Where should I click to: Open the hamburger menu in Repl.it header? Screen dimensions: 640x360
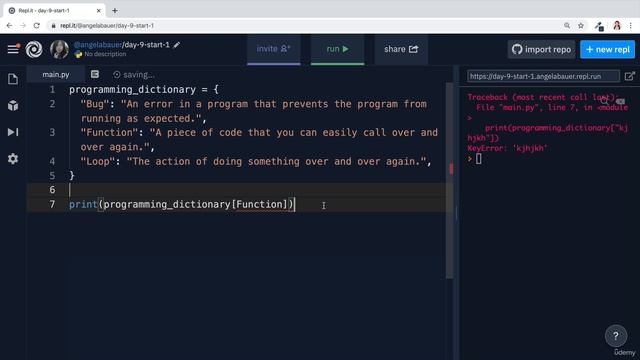(x=13, y=49)
